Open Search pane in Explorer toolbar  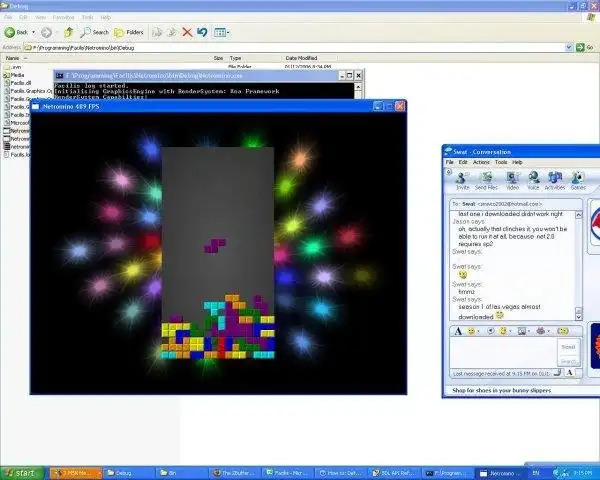pos(95,33)
